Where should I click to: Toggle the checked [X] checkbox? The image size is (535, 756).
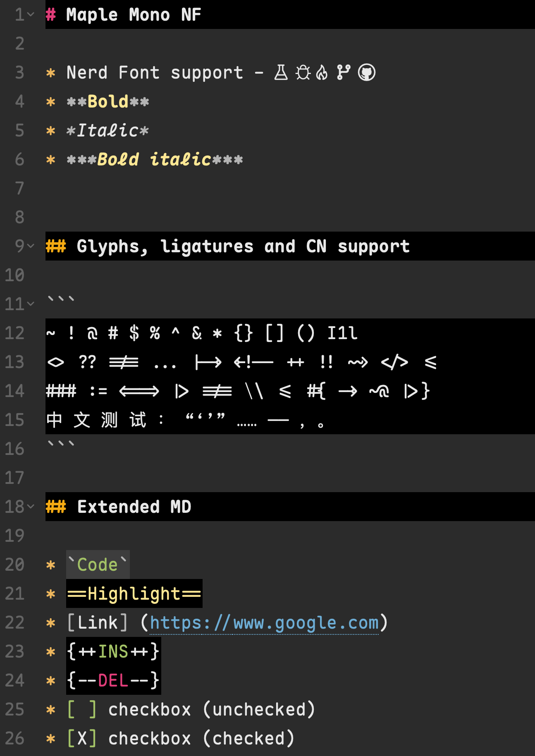pyautogui.click(x=82, y=738)
